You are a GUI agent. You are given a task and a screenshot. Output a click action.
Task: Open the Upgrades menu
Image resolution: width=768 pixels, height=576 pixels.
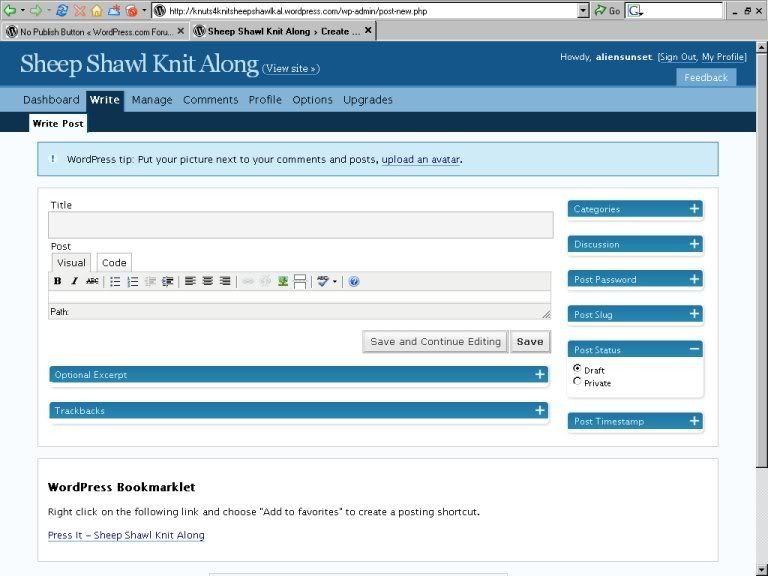(368, 100)
